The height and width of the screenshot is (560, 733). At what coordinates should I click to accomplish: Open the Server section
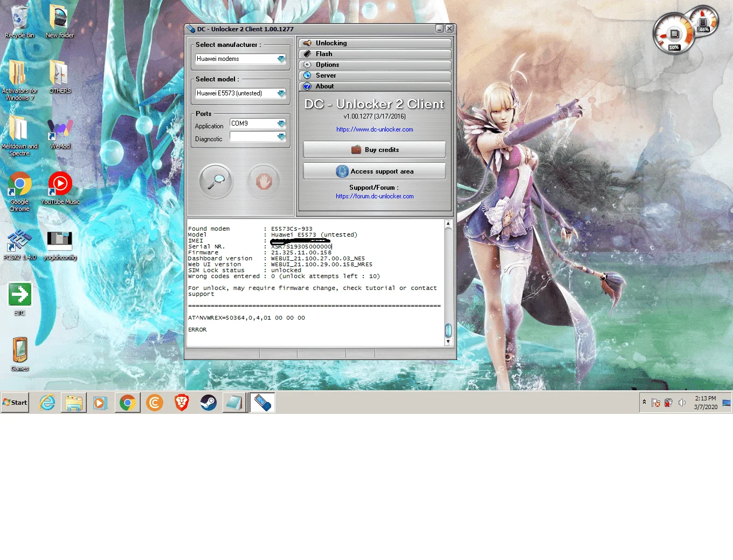[x=375, y=75]
